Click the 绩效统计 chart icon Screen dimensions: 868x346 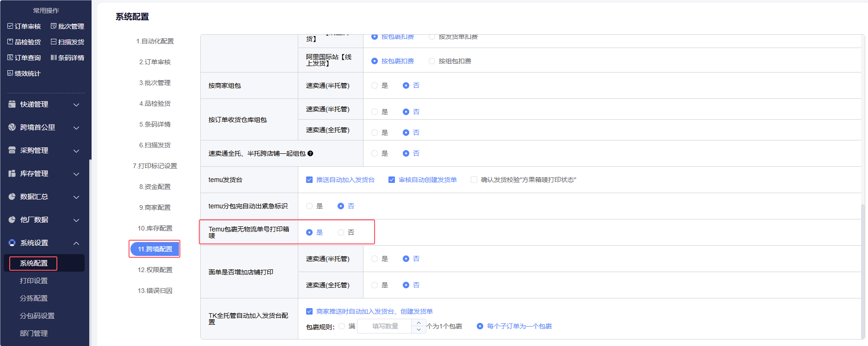[10, 73]
